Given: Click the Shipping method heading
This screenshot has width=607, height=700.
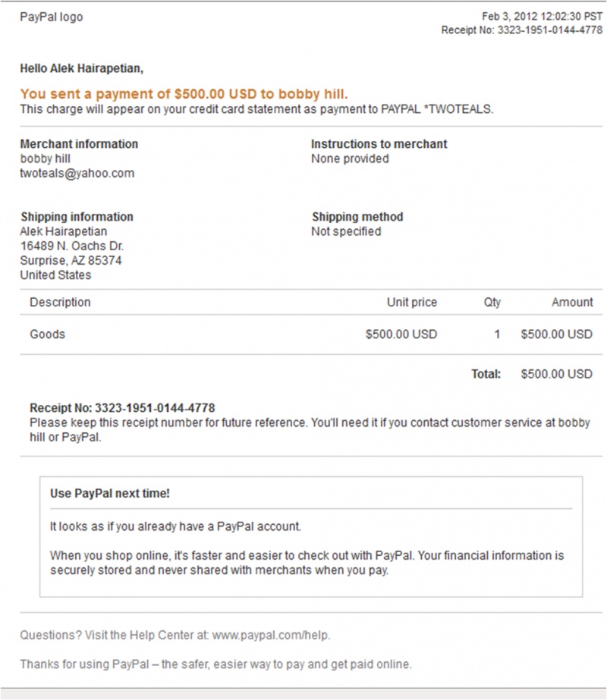Looking at the screenshot, I should coord(357,216).
